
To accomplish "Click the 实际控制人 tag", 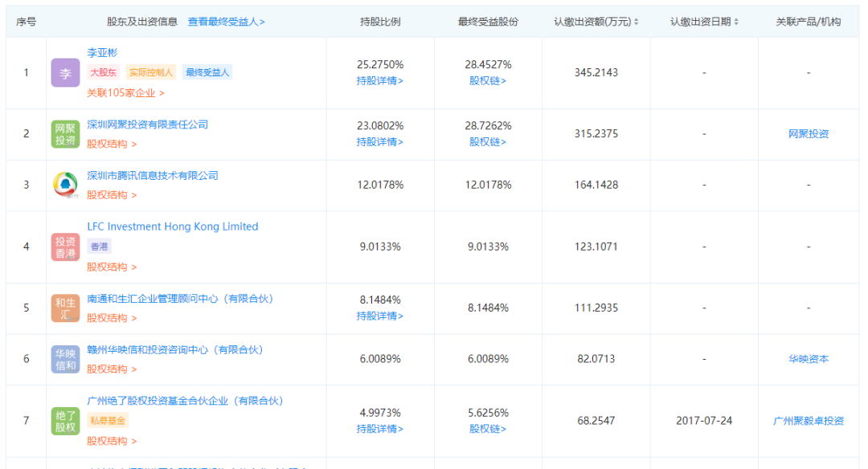I will pyautogui.click(x=151, y=72).
